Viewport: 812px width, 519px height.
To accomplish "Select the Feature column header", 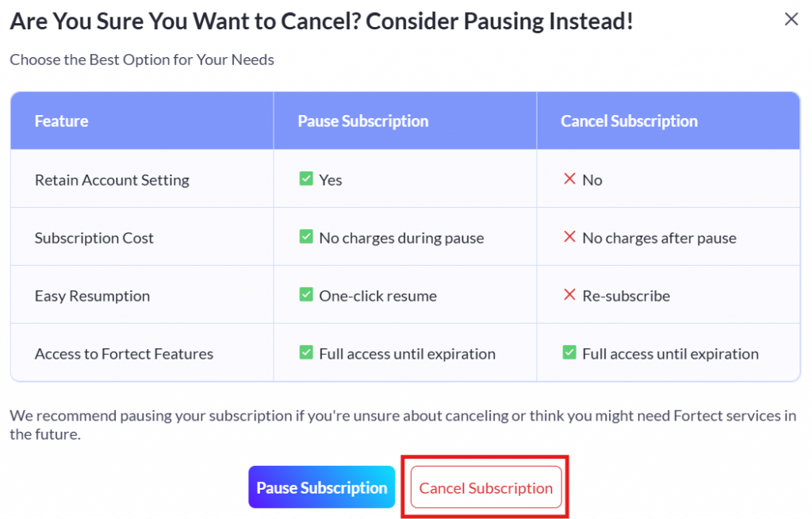I will (142, 121).
